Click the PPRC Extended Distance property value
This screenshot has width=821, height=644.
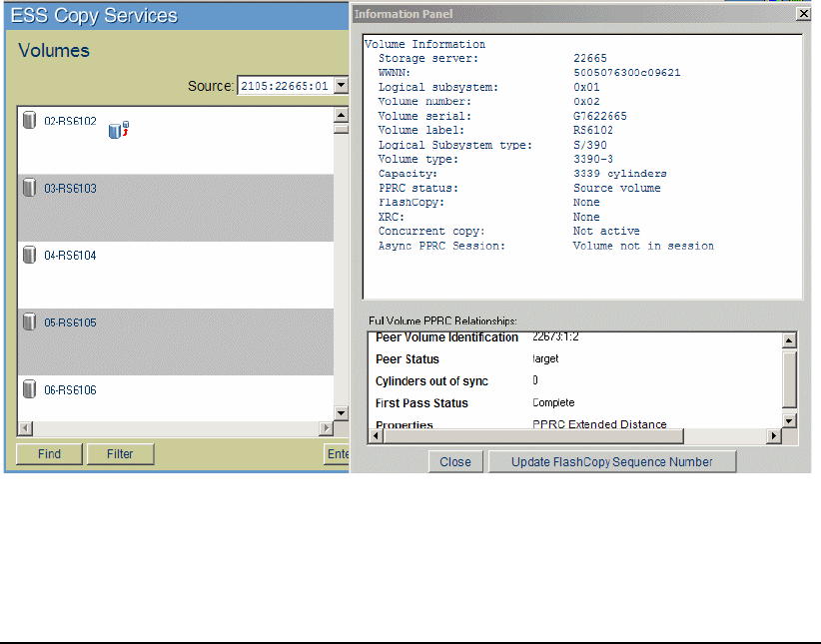[599, 424]
